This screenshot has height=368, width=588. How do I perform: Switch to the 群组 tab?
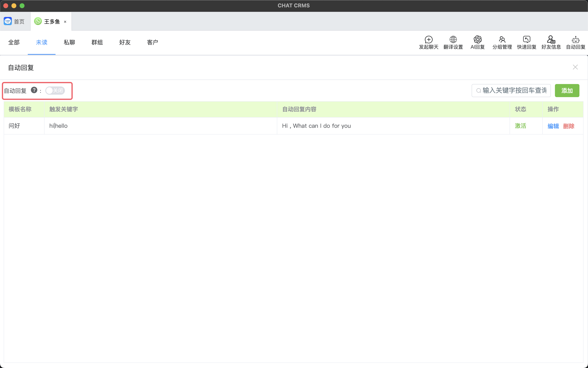coord(97,42)
